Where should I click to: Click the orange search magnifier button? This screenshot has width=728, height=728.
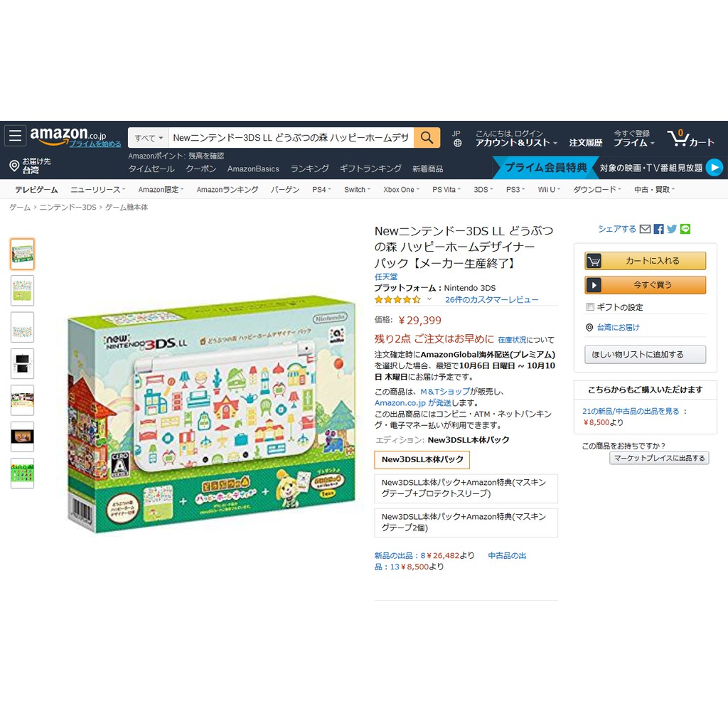pos(427,137)
